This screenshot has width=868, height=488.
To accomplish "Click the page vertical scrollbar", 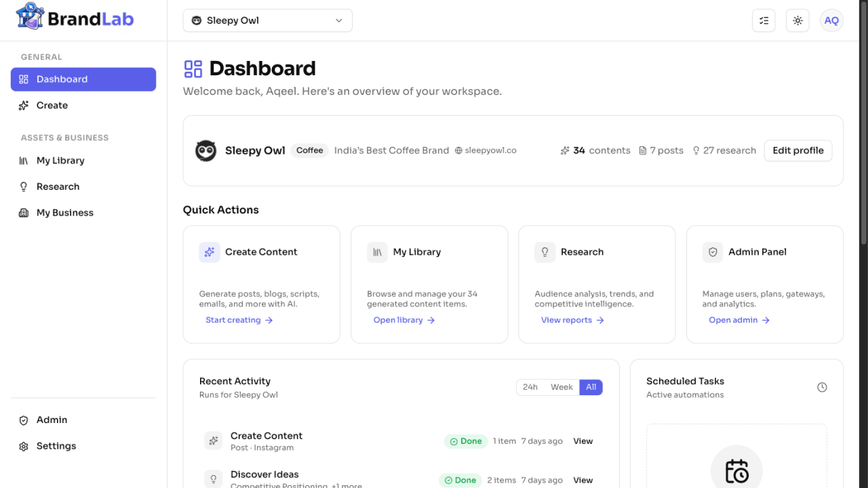I will point(863,122).
